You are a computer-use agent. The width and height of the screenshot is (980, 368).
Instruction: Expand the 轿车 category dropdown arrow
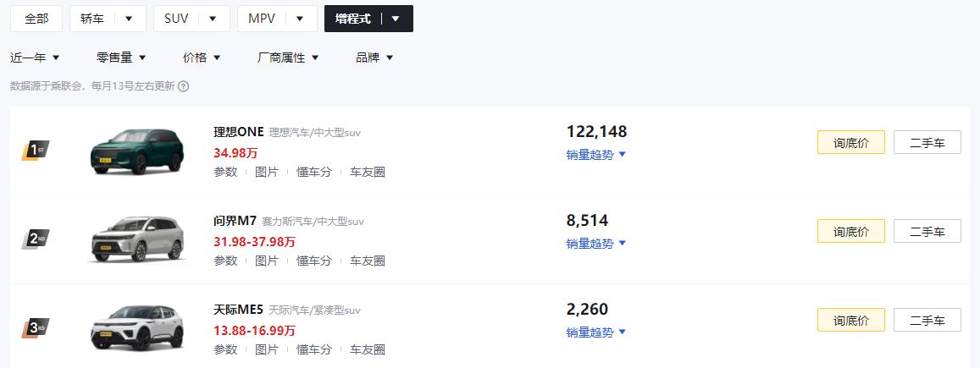pos(129,19)
